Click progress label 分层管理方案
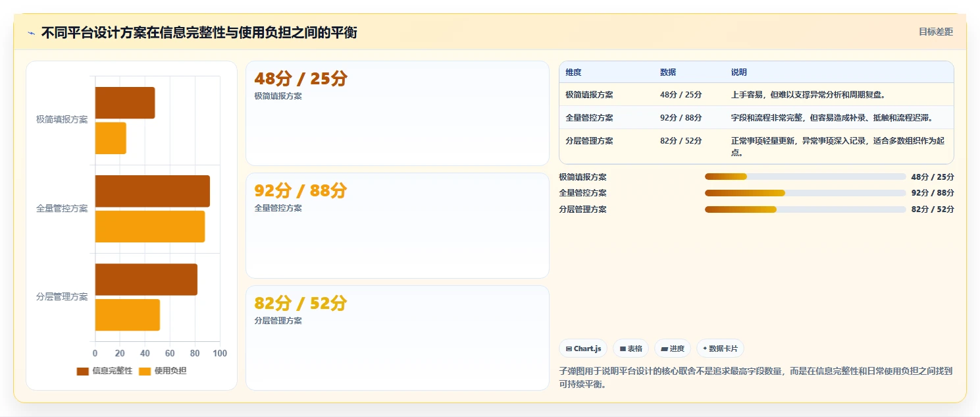The image size is (980, 417). [x=582, y=209]
